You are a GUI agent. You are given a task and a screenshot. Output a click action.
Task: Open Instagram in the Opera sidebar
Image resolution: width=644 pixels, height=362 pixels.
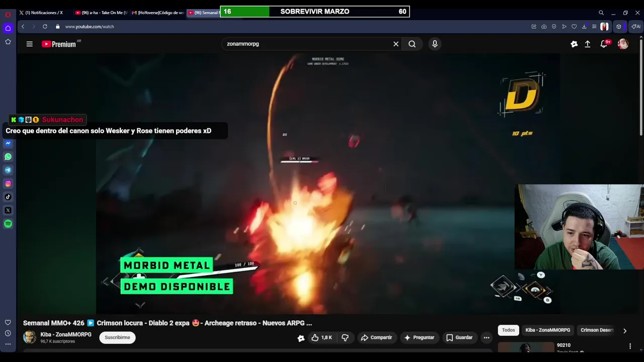[x=8, y=184]
